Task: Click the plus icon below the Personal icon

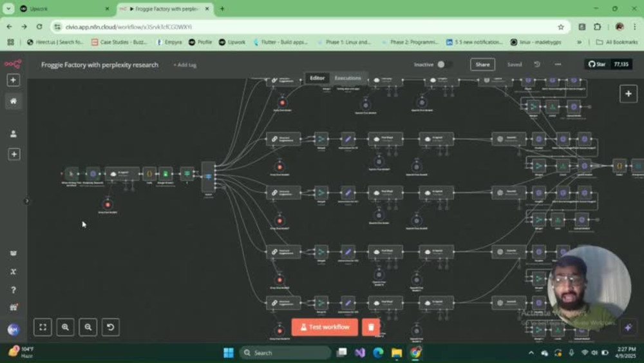Action: (14, 154)
